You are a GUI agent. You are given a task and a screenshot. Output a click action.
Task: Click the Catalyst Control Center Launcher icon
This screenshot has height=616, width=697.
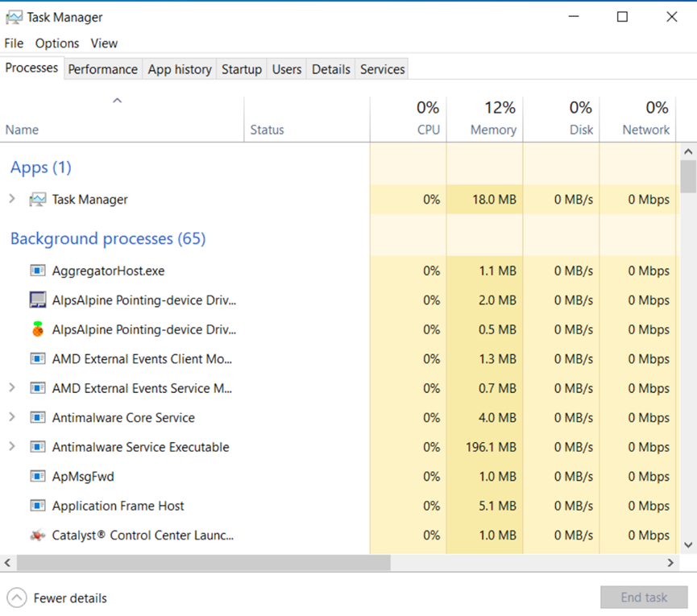point(38,535)
